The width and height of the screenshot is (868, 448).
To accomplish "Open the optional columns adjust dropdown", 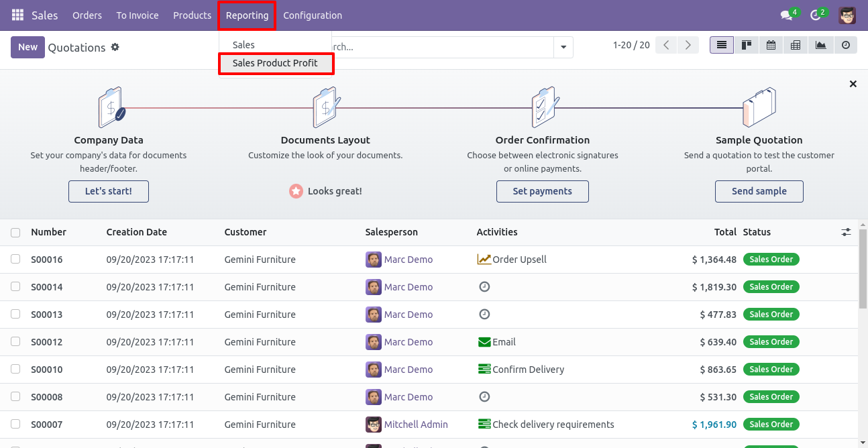I will [846, 232].
